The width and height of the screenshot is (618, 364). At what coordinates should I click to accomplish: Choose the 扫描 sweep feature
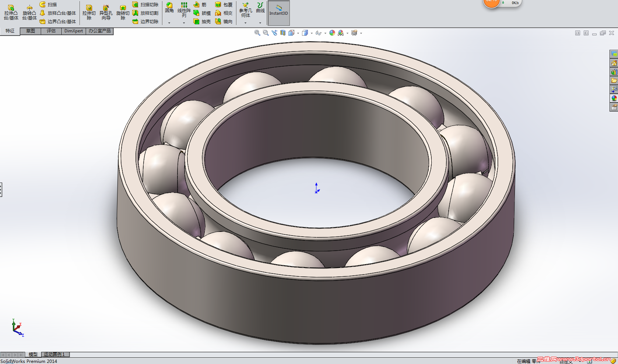[x=48, y=4]
